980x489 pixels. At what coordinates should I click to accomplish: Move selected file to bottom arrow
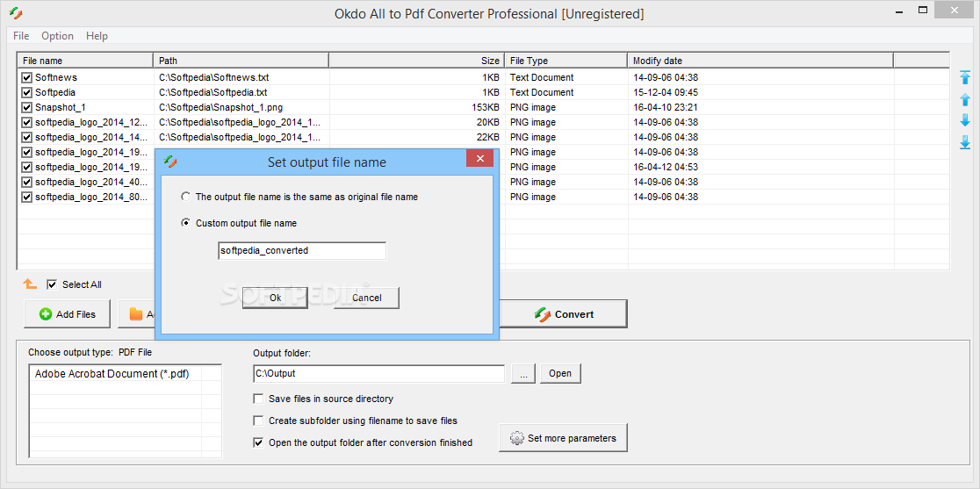965,142
